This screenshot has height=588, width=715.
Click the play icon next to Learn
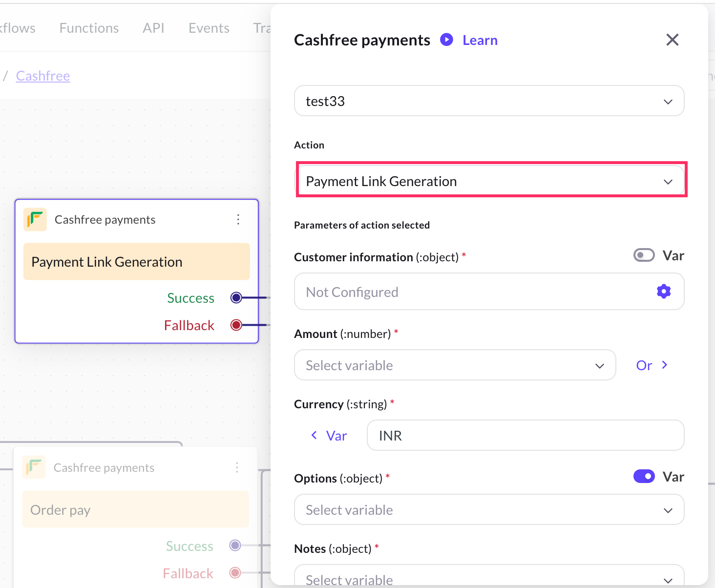click(446, 40)
